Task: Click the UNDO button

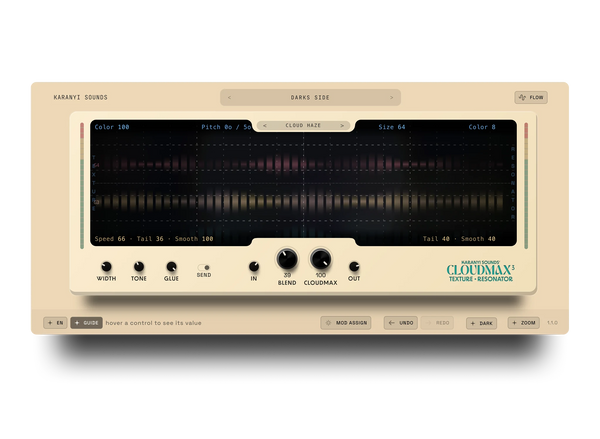Action: pos(401,323)
